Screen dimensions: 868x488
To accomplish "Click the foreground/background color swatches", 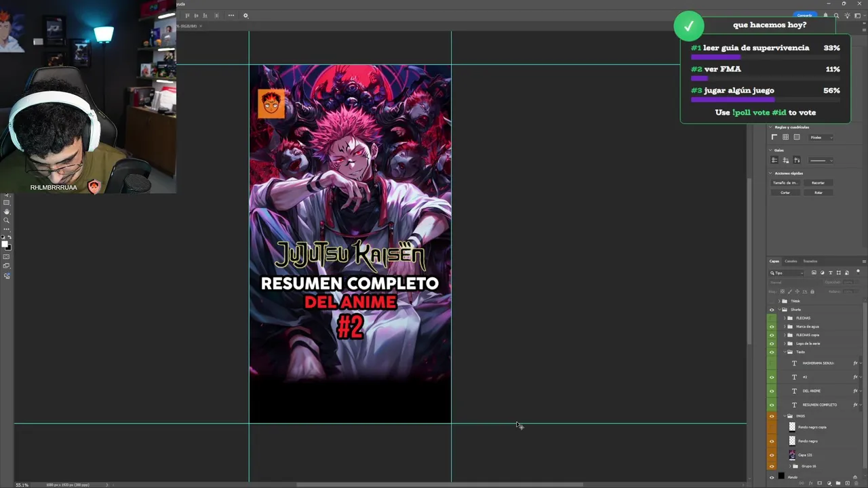I will click(x=7, y=244).
